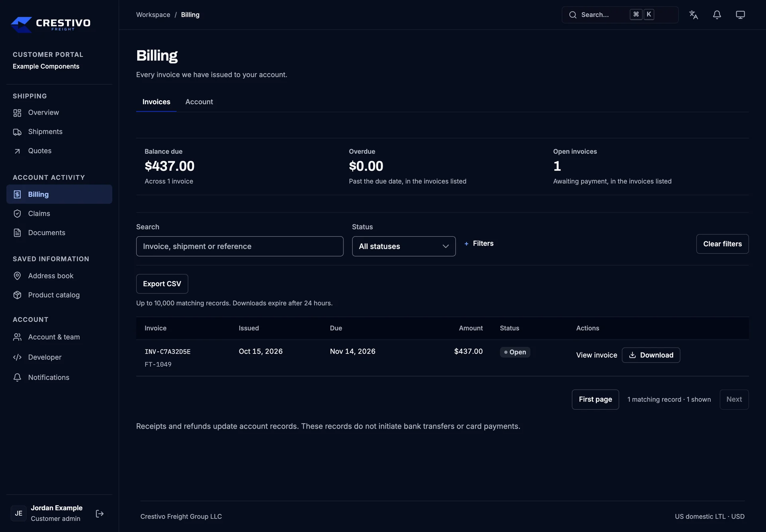The height and width of the screenshot is (532, 766).
Task: Switch to the Account tab
Action: (199, 102)
